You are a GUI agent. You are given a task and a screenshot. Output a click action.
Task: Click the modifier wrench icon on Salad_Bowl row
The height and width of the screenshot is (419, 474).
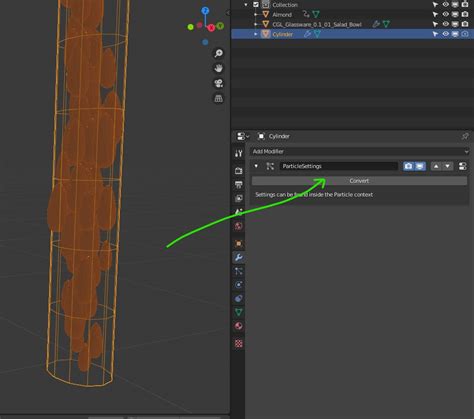(376, 24)
